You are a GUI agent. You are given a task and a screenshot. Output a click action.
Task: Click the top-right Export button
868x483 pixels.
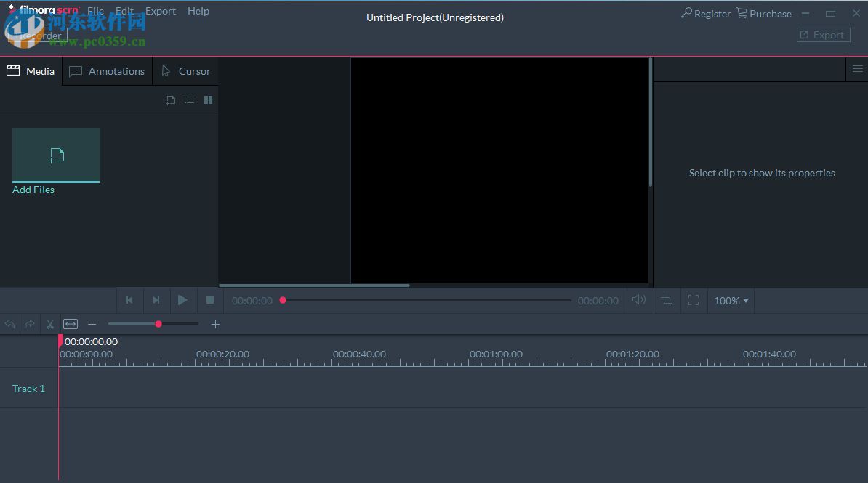tap(823, 35)
